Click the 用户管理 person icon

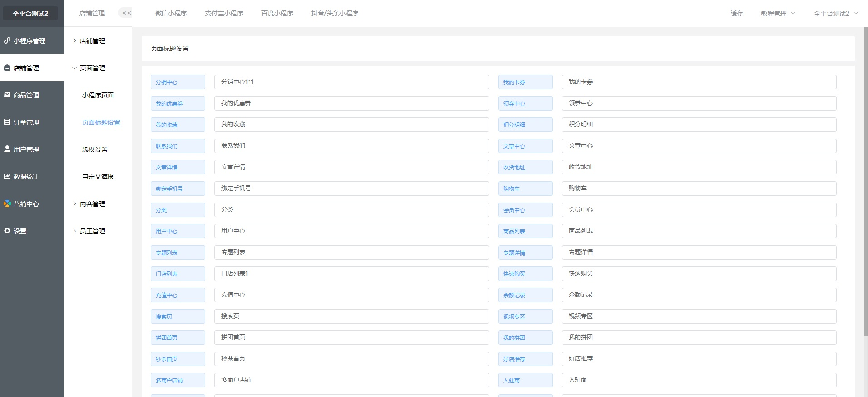tap(7, 149)
